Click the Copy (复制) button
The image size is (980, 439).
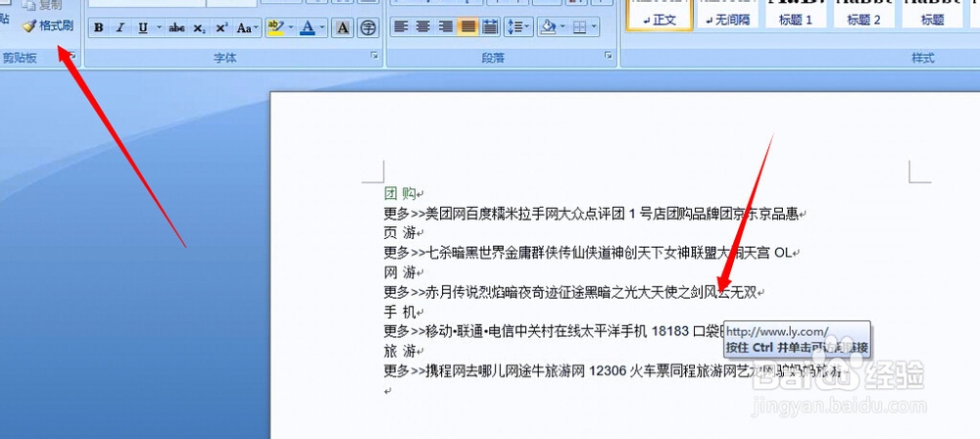click(x=41, y=5)
